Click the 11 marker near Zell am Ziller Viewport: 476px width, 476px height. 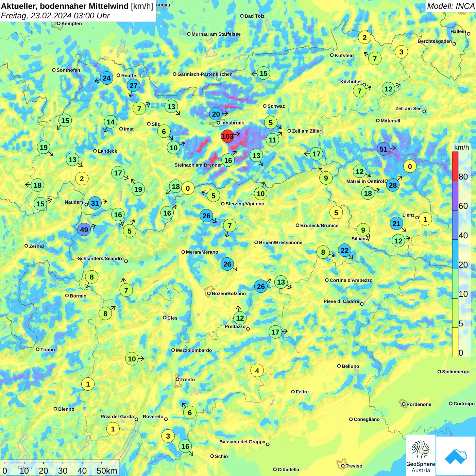coord(272,140)
